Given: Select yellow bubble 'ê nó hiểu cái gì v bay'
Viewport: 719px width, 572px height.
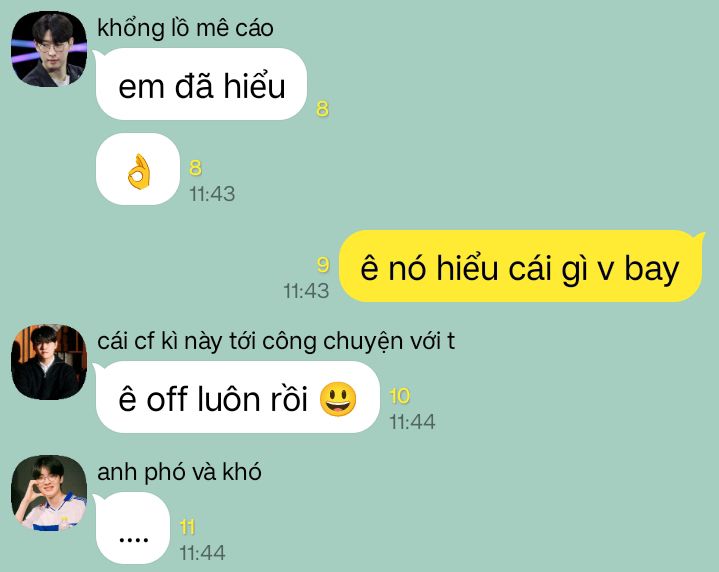Looking at the screenshot, I should click(520, 266).
